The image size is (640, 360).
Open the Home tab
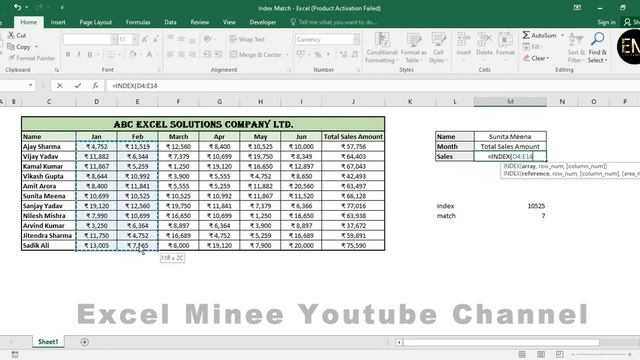pyautogui.click(x=29, y=22)
